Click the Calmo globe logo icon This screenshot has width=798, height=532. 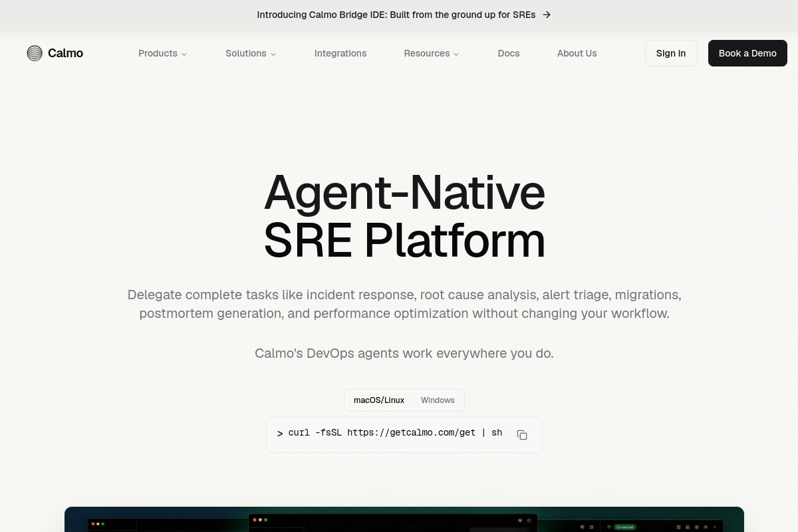[35, 53]
